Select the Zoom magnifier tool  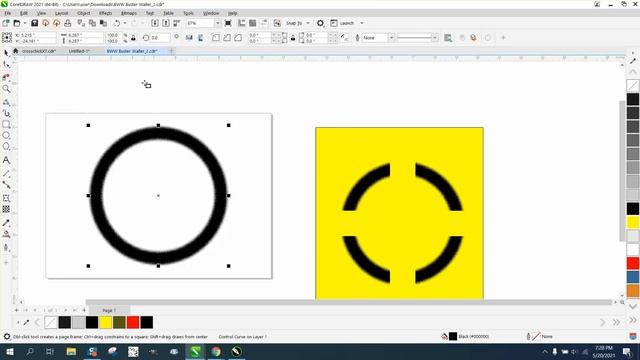click(x=6, y=89)
